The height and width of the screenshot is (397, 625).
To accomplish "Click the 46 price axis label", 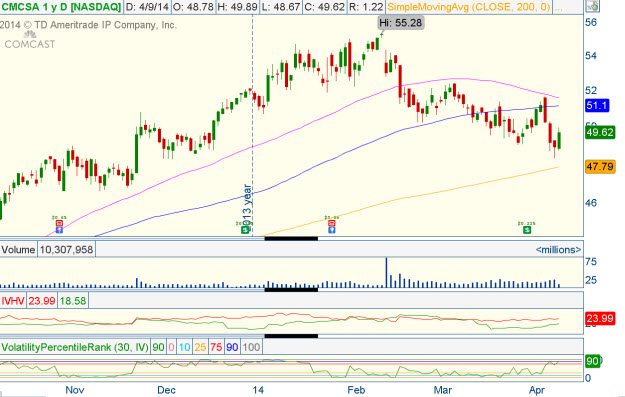I will (x=591, y=203).
